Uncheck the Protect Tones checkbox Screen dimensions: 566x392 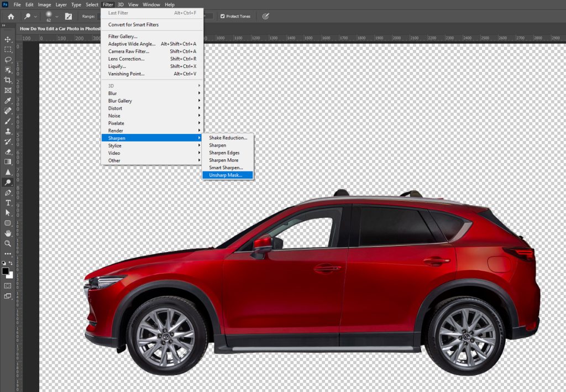tap(222, 16)
